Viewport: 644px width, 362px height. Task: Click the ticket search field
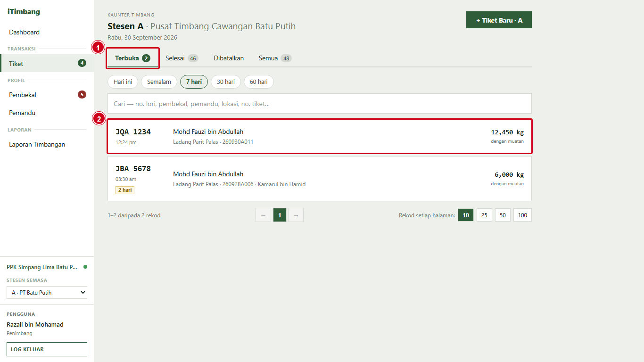click(320, 103)
